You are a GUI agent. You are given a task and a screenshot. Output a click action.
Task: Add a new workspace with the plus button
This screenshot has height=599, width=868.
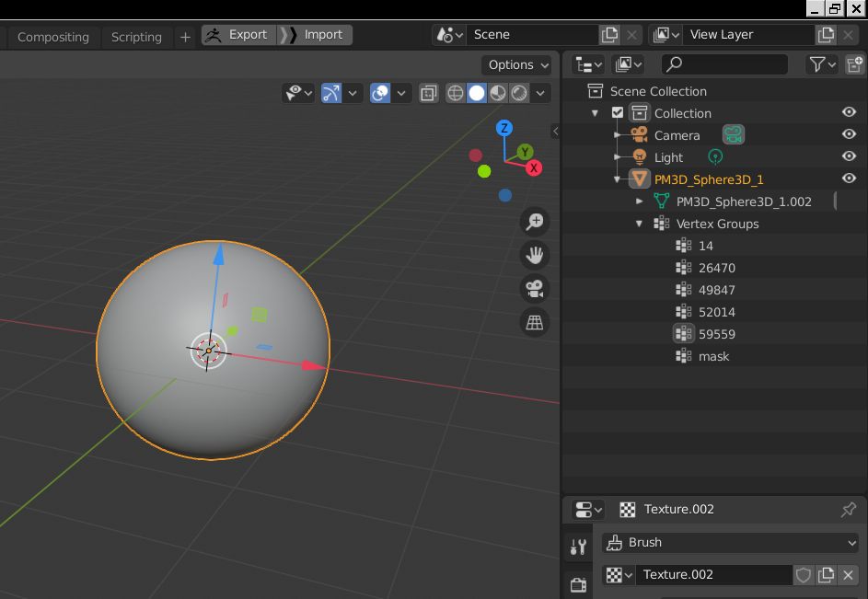click(185, 37)
